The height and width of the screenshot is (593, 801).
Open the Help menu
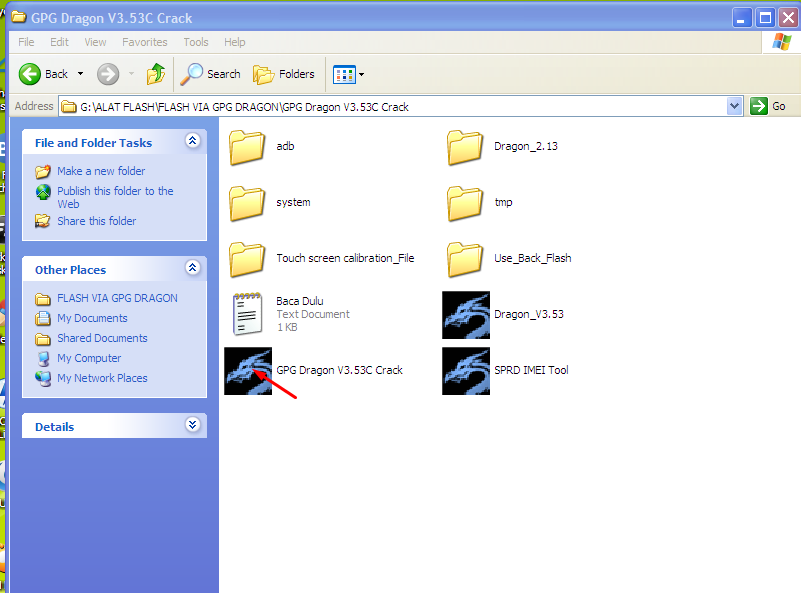pyautogui.click(x=234, y=42)
